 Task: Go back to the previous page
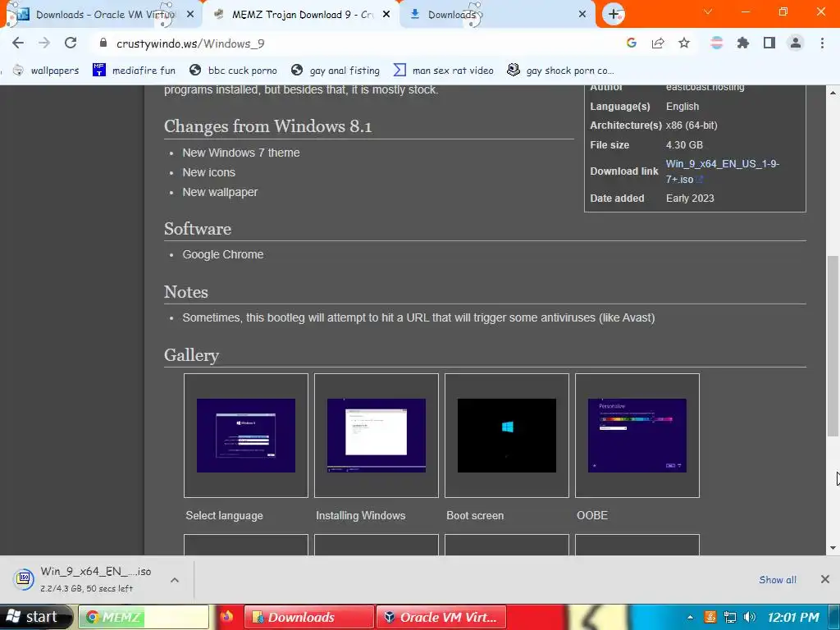point(18,43)
